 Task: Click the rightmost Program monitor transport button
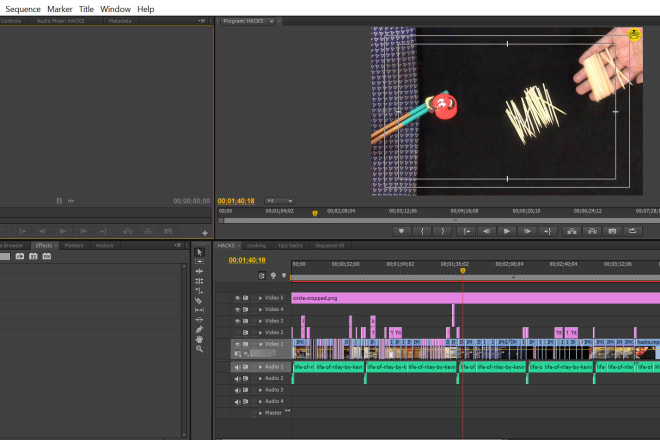point(633,231)
